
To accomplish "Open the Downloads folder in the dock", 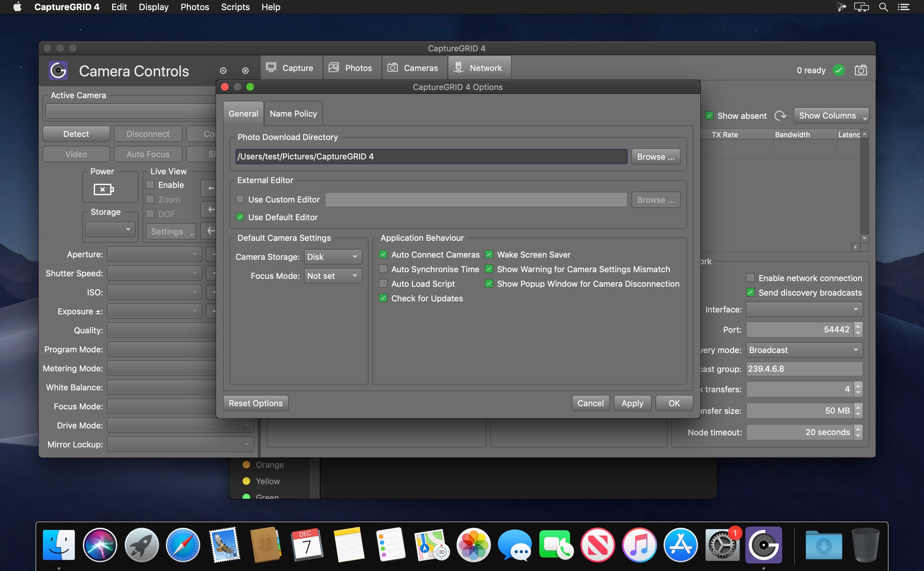I will click(824, 545).
